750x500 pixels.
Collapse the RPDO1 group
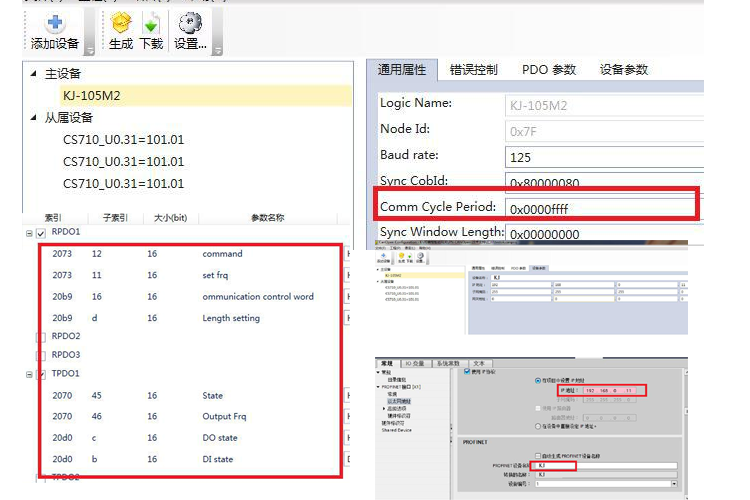tap(29, 233)
